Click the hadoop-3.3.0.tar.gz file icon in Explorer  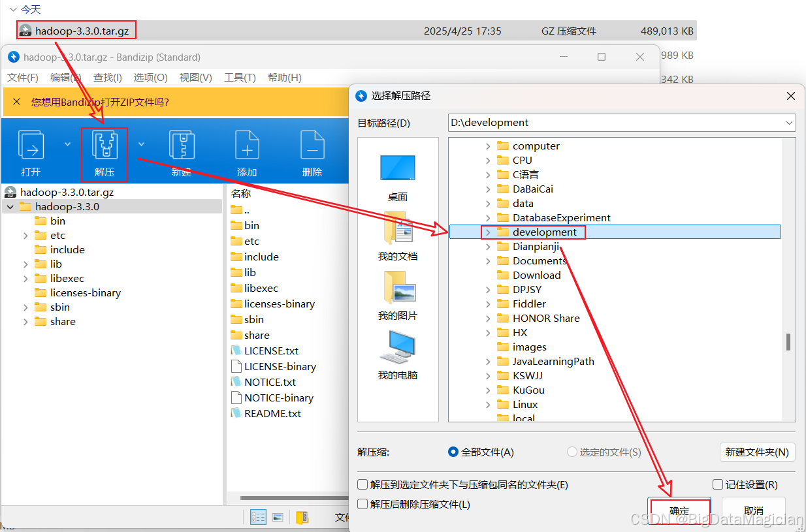click(25, 31)
